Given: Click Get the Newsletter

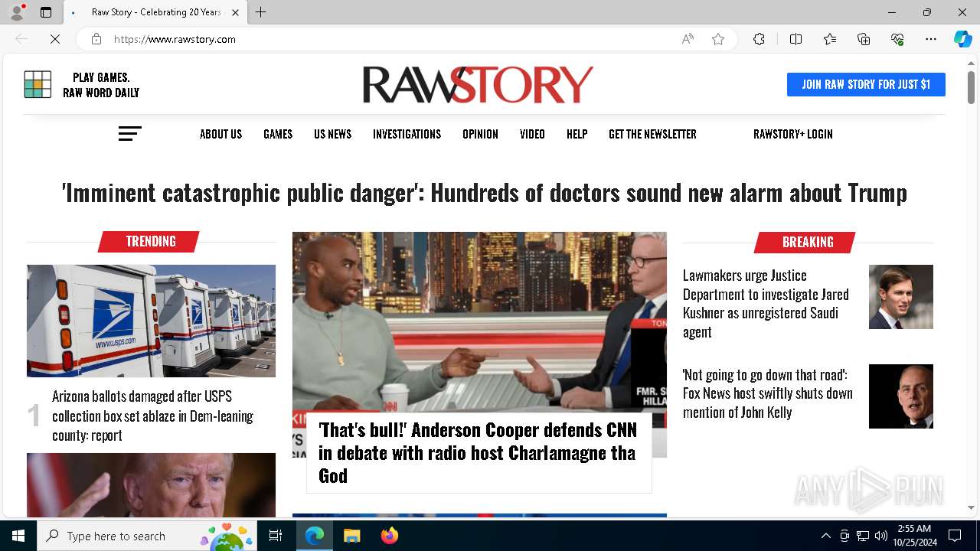Looking at the screenshot, I should [x=652, y=134].
